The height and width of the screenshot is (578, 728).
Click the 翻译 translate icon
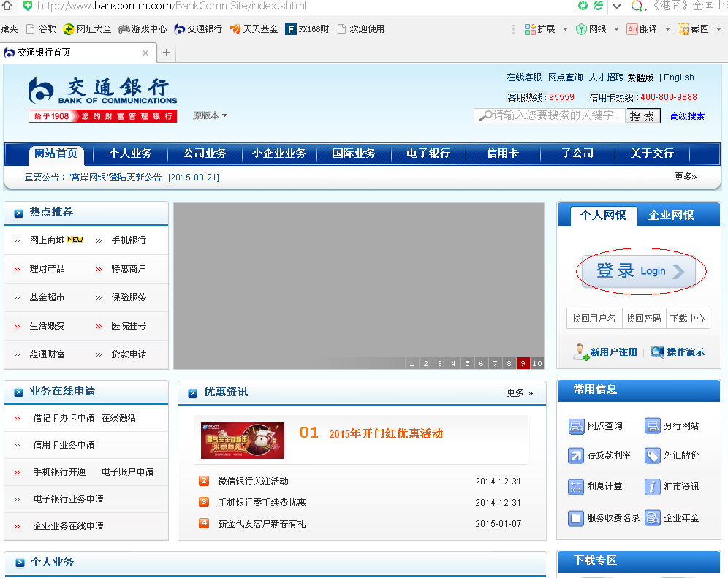point(632,29)
